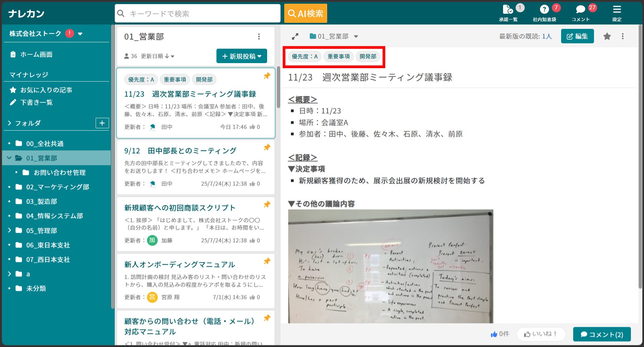
Task: Expand the フォルダ section chevron
Action: click(x=9, y=123)
